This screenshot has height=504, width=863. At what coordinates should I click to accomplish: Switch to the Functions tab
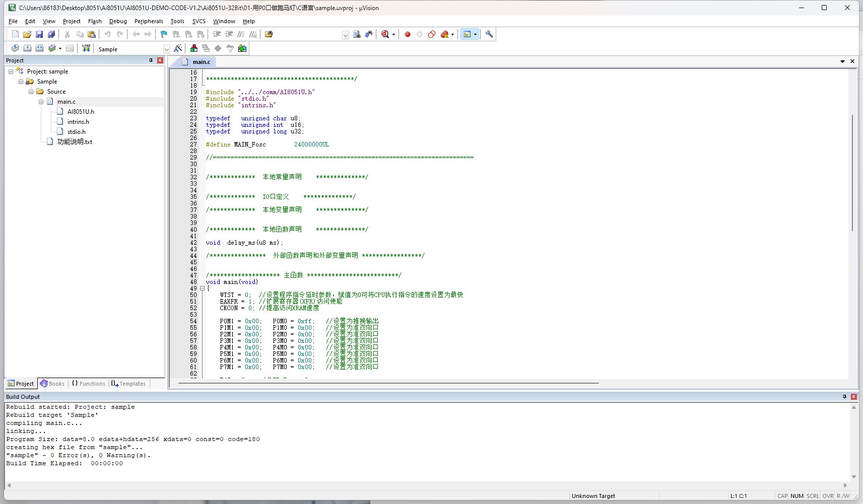tap(89, 384)
